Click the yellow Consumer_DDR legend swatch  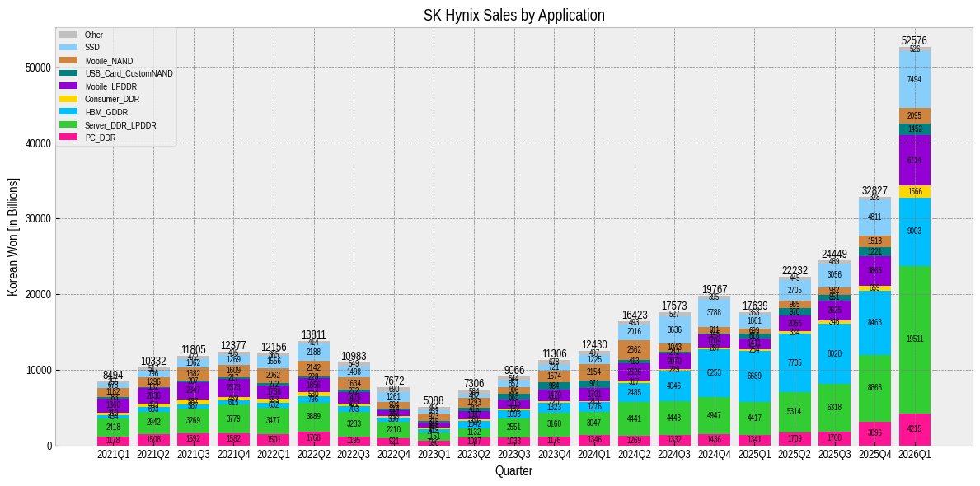(x=68, y=99)
